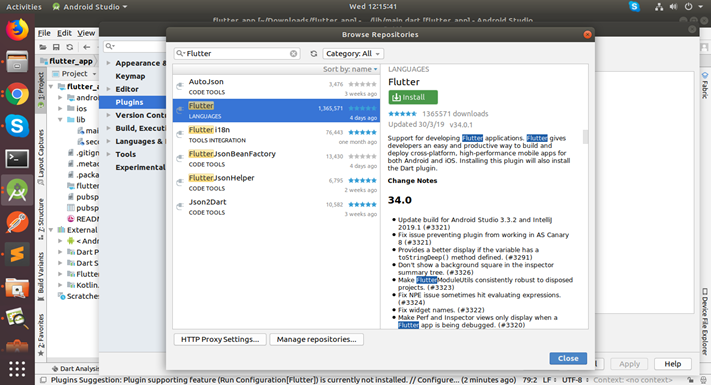Open the File menu
The image size is (711, 385).
(44, 33)
